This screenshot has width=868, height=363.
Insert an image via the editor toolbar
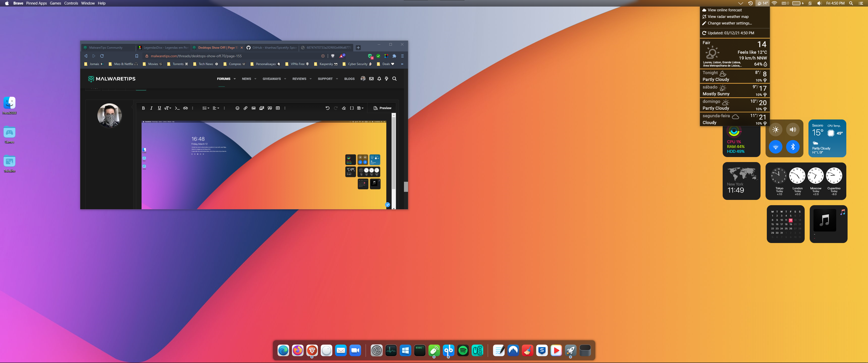253,108
